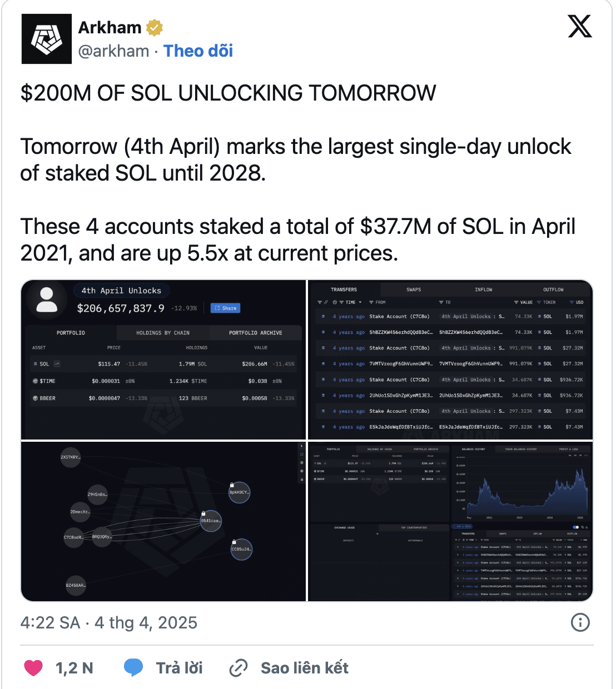
Task: Switch to the SWAPS tab
Action: pos(414,289)
